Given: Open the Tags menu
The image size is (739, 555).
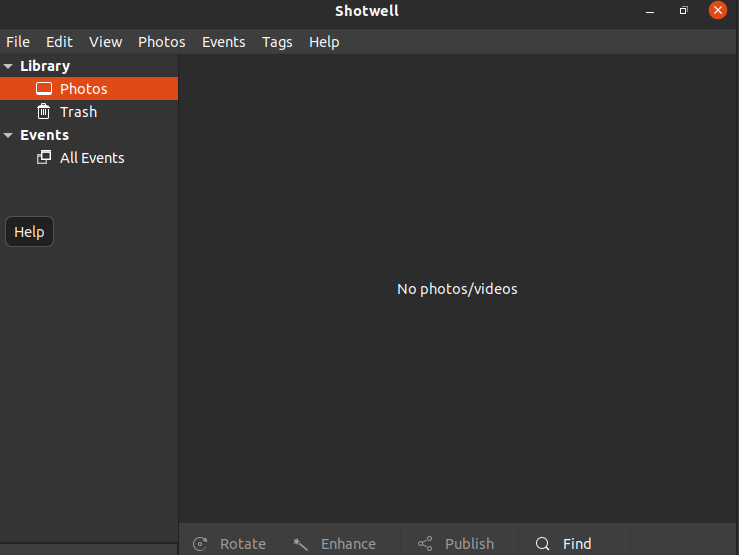Looking at the screenshot, I should click(277, 42).
